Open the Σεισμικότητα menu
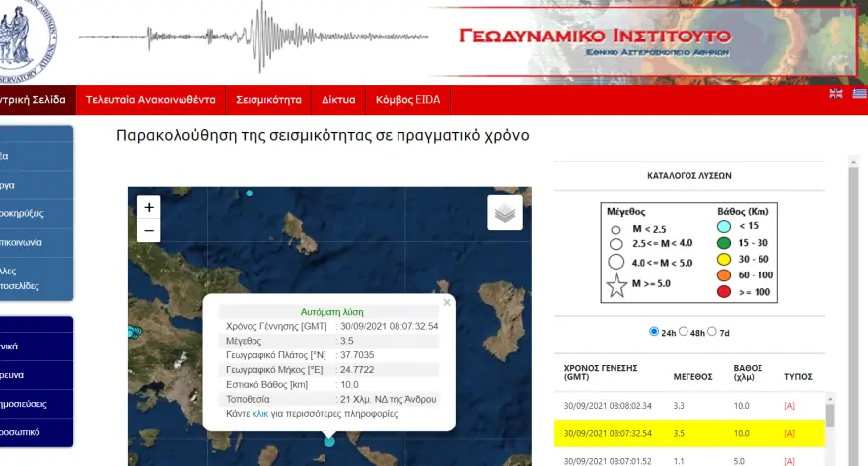 coord(268,100)
